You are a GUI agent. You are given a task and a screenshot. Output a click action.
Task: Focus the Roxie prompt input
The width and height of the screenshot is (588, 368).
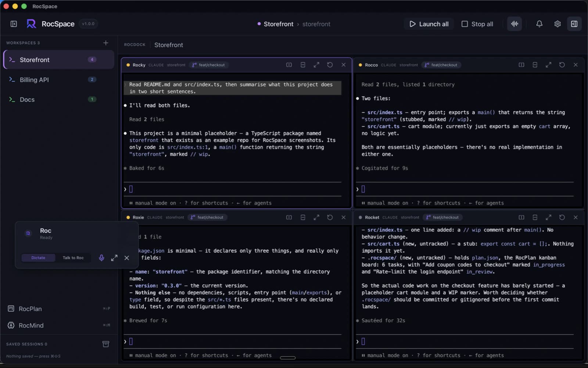[233, 342]
